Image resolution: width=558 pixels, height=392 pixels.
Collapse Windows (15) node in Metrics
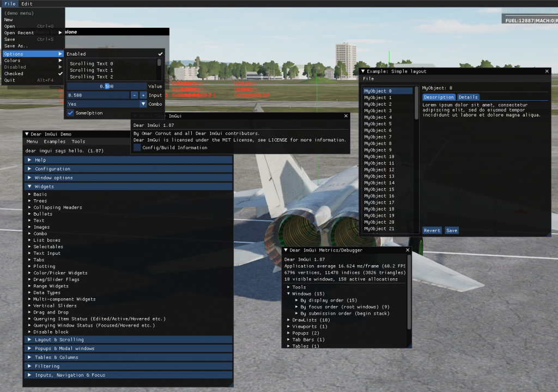tap(289, 294)
